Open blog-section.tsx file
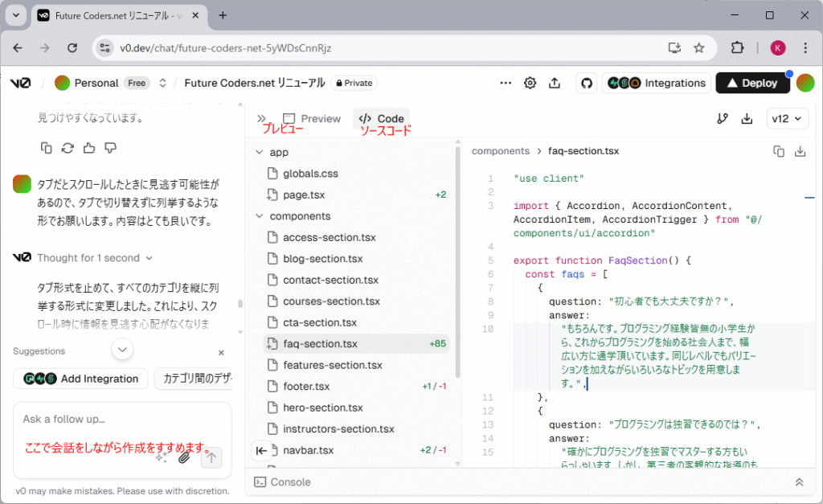 coord(323,259)
